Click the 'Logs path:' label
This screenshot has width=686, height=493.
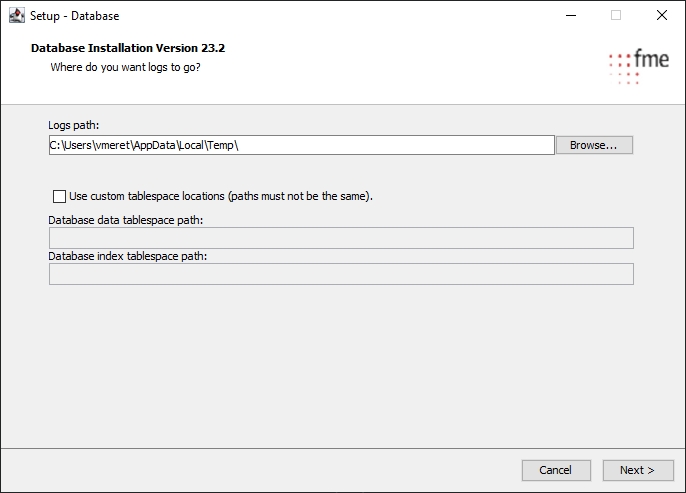74,125
